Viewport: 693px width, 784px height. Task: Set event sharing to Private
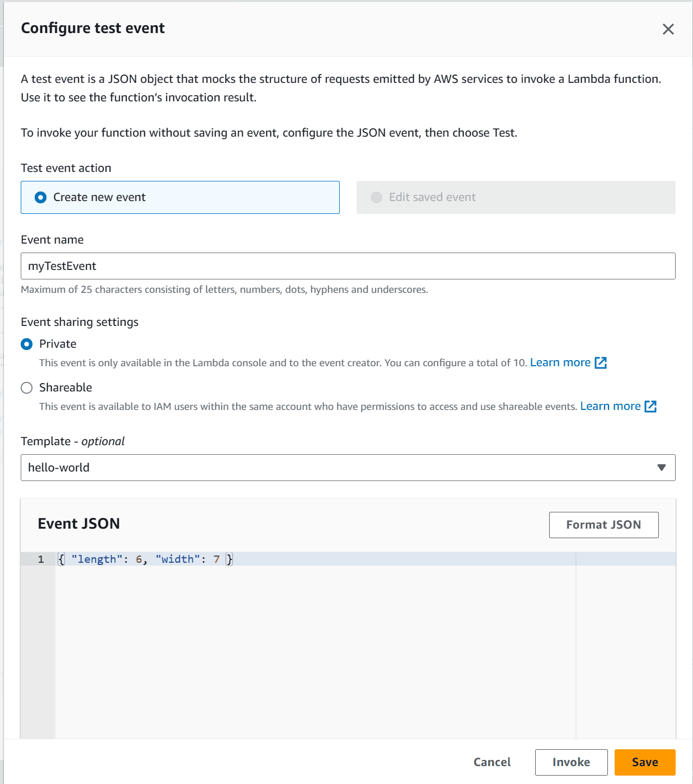[26, 344]
